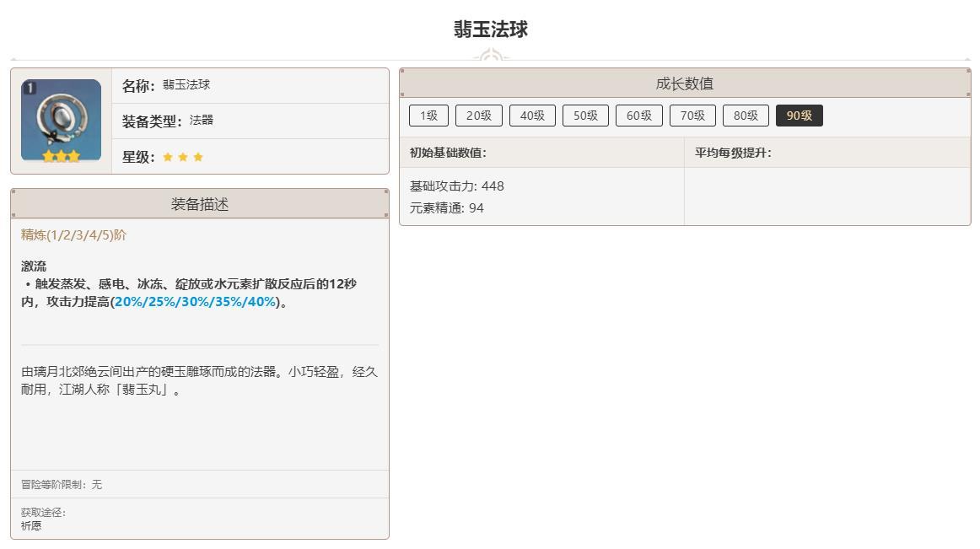Click the 基础攻击力: 448 stat line
The image size is (980, 549).
tap(456, 186)
